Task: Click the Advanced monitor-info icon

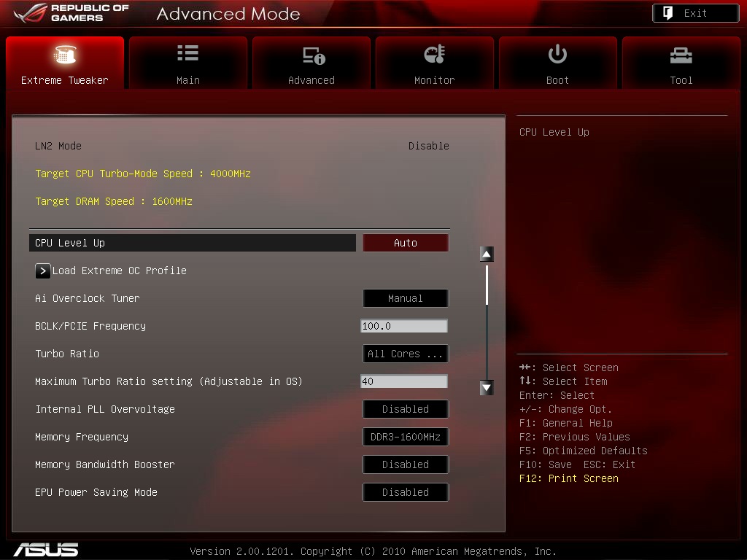Action: 314,55
